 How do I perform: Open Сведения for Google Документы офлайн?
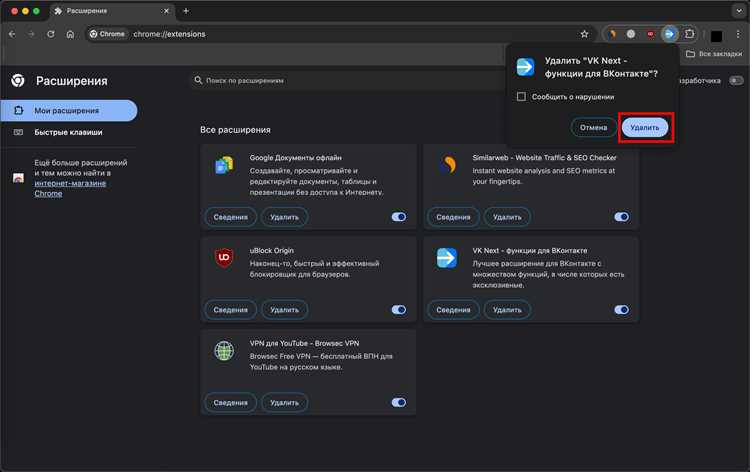click(231, 217)
